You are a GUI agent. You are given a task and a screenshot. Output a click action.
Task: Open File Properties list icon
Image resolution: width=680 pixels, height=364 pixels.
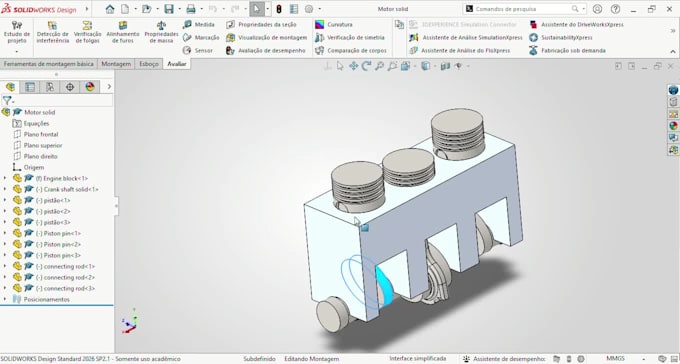click(294, 9)
